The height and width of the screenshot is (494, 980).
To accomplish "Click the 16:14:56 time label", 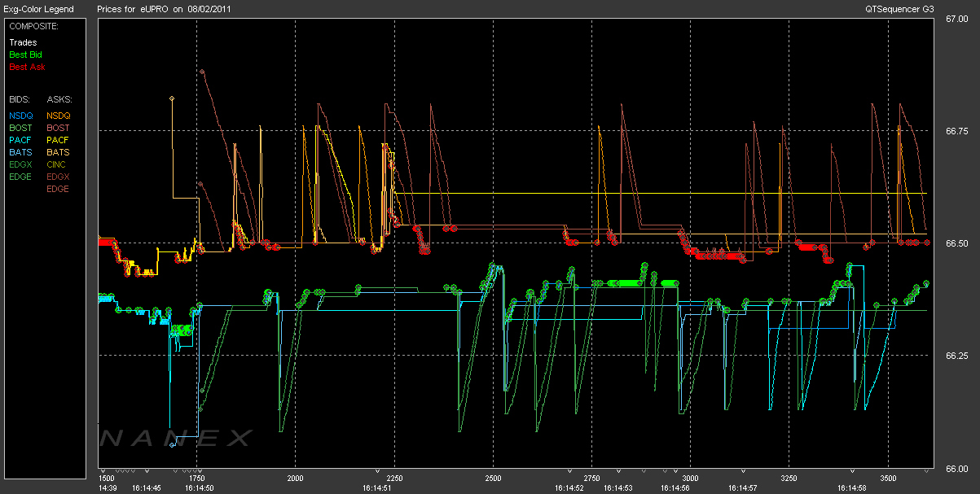I will [x=675, y=487].
